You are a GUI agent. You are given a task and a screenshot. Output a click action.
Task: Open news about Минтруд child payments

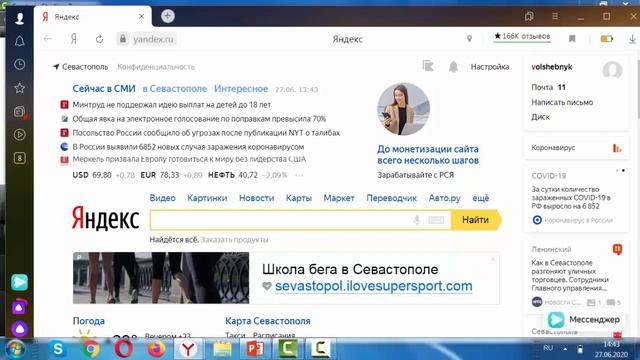pos(171,105)
